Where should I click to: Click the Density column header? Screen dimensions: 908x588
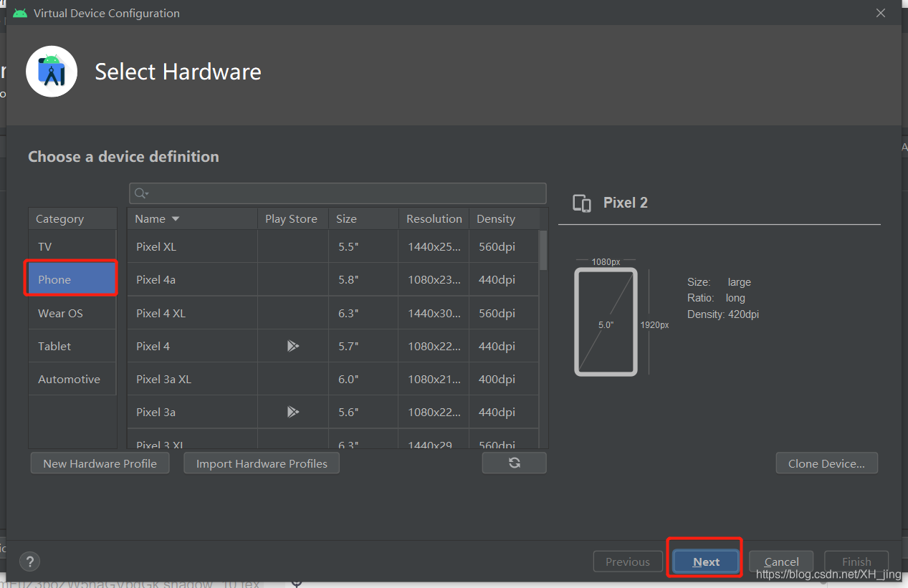505,219
